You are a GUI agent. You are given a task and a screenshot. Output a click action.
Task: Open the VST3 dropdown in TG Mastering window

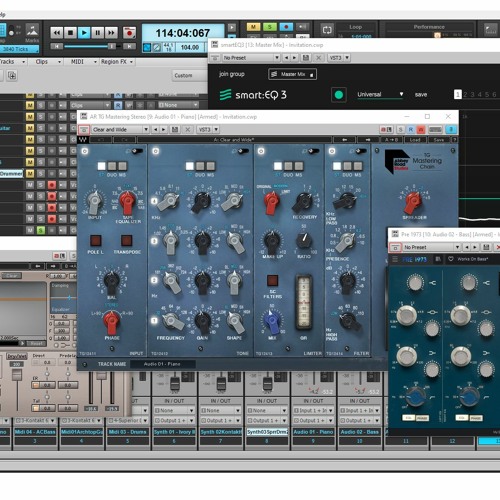click(x=208, y=129)
